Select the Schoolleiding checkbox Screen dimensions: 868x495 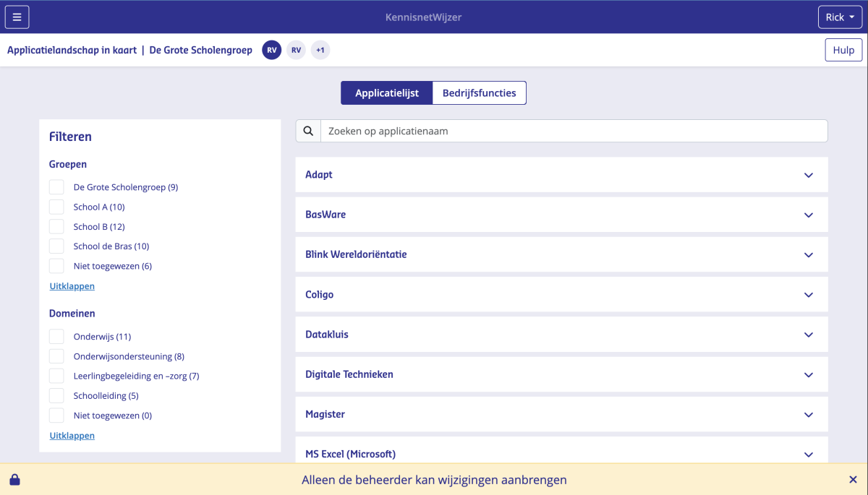tap(56, 396)
